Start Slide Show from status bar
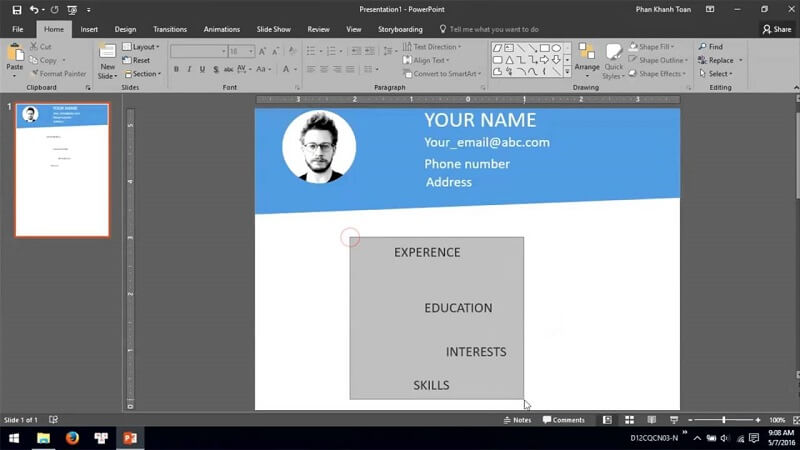The image size is (800, 450). click(x=673, y=420)
